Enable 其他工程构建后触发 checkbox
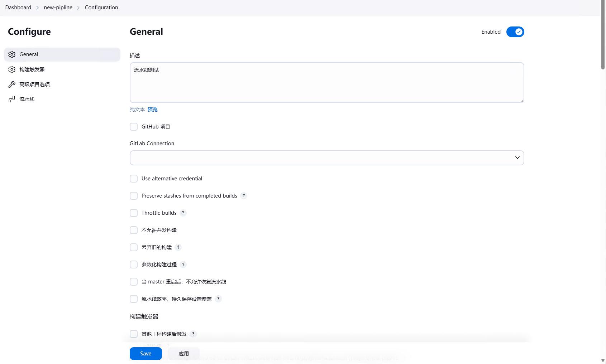Viewport: 606px width, 364px height. (134, 334)
